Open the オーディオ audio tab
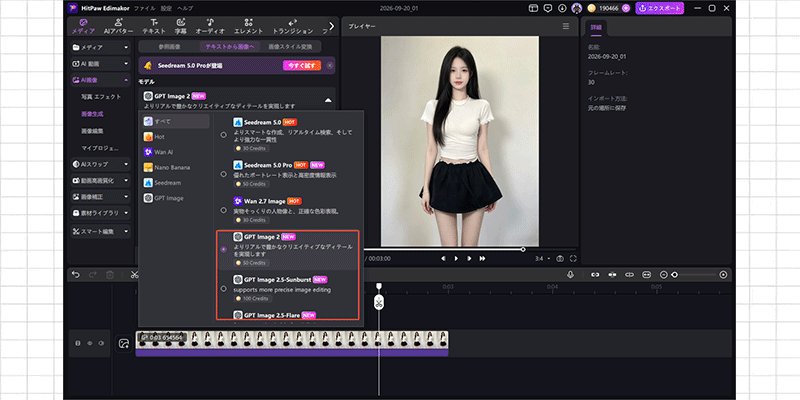Image resolution: width=800 pixels, height=400 pixels. click(x=210, y=26)
